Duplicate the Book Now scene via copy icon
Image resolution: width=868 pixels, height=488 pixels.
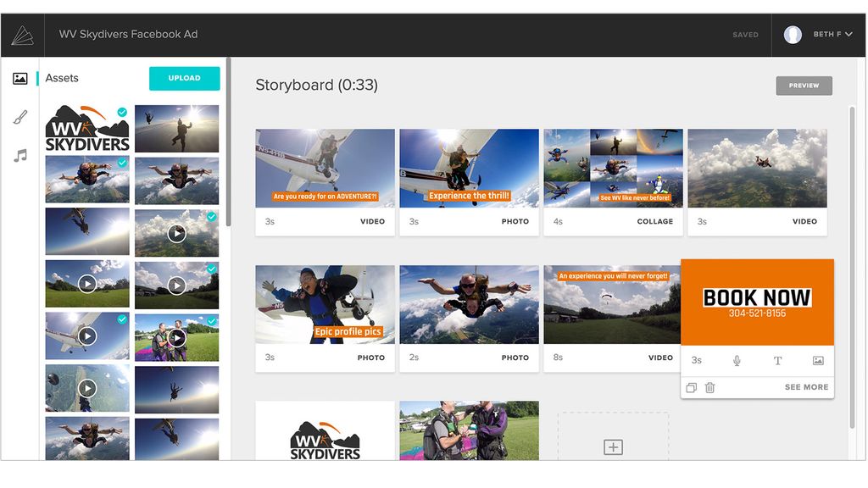click(691, 387)
